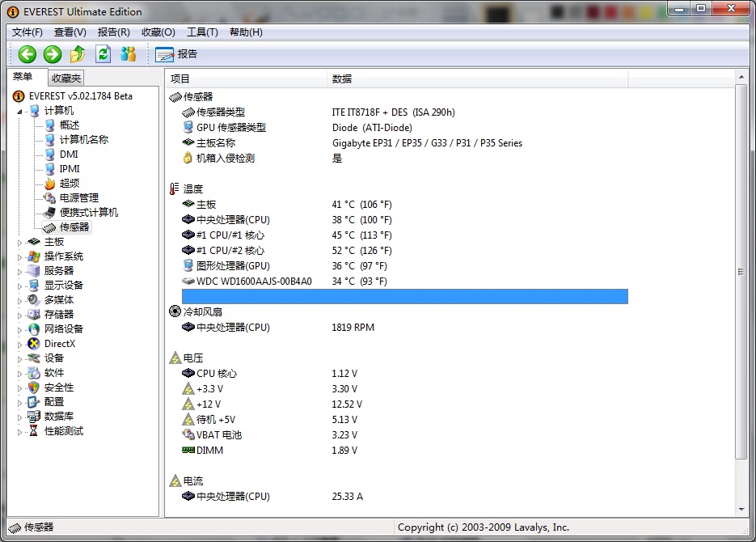The height and width of the screenshot is (542, 756).
Task: Open the 工具(T) menu
Action: pyautogui.click(x=202, y=32)
